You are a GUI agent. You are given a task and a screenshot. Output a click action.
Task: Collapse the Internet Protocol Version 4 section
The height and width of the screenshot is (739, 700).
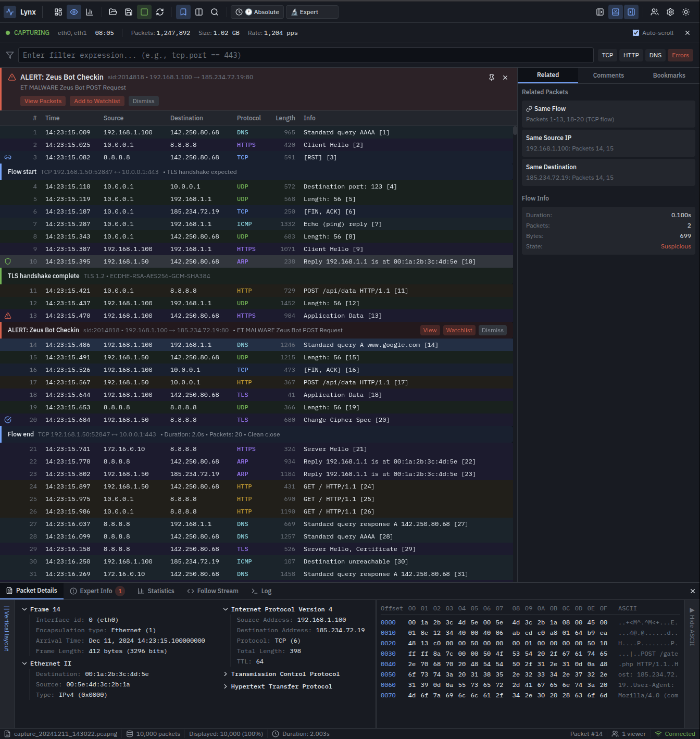(x=226, y=609)
